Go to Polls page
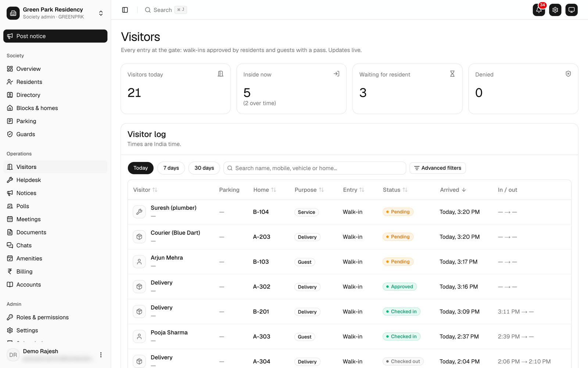This screenshot has width=588, height=368. coord(55,206)
